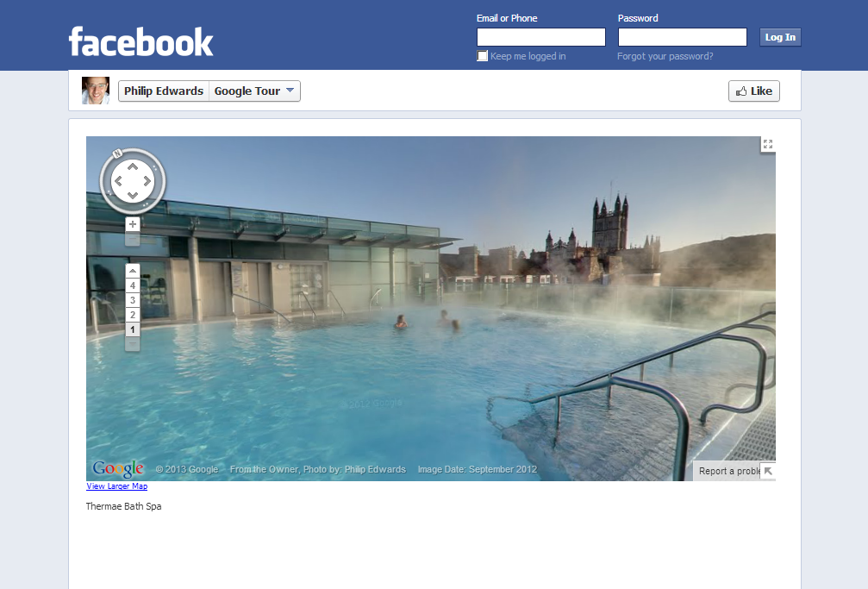Focus the Password input field
Image resolution: width=868 pixels, height=589 pixels.
click(682, 37)
